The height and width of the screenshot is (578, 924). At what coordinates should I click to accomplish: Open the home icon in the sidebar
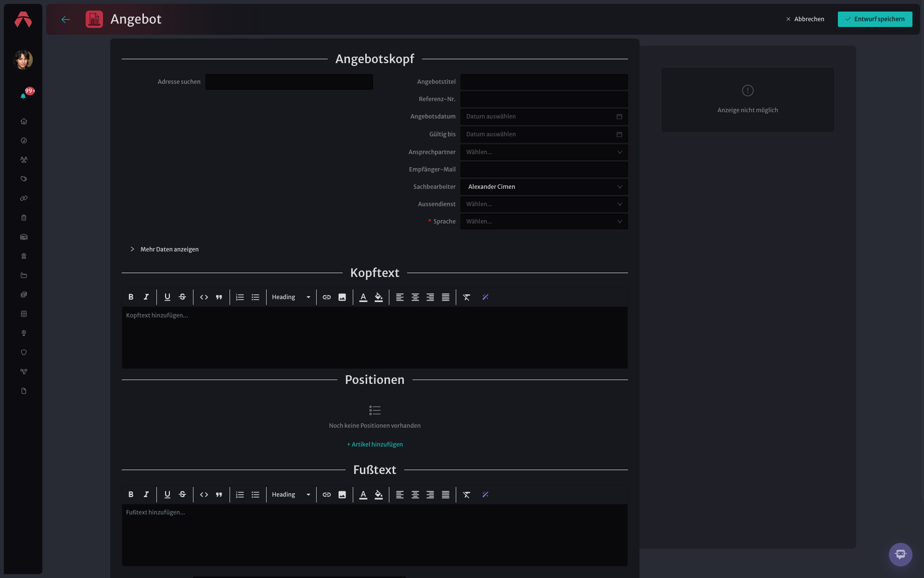24,121
